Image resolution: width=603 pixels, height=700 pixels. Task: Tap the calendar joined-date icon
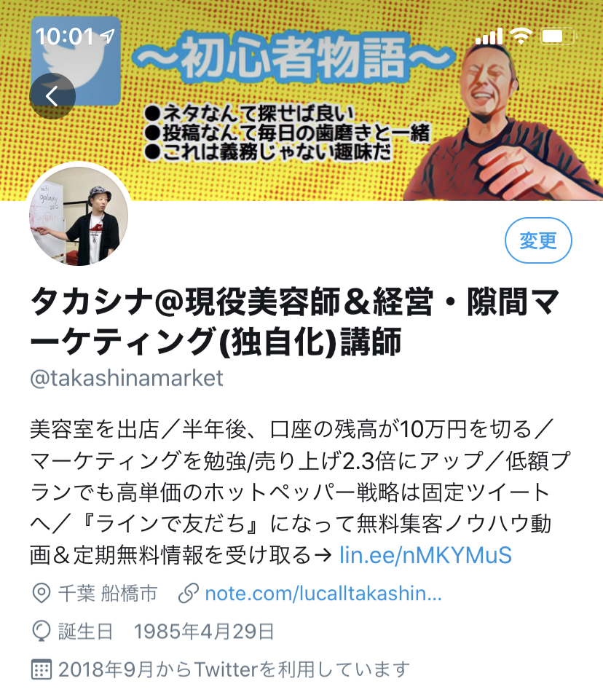(x=42, y=669)
